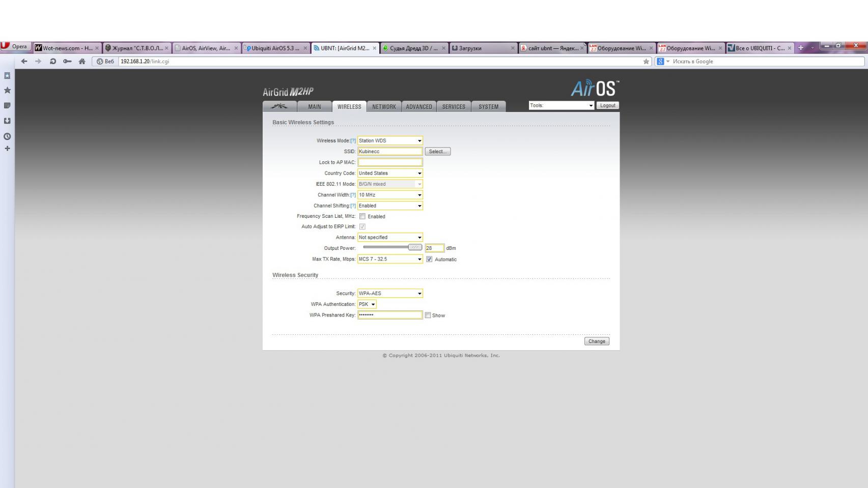The image size is (868, 488).
Task: Switch to Ubiquiti AirOS 5.3 browser tab
Action: [275, 48]
